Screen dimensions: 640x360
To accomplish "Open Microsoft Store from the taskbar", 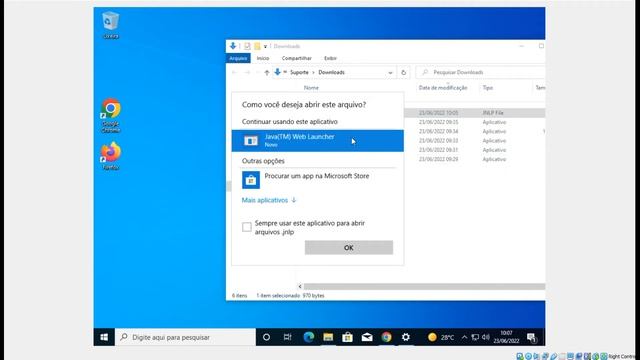I will 347,337.
